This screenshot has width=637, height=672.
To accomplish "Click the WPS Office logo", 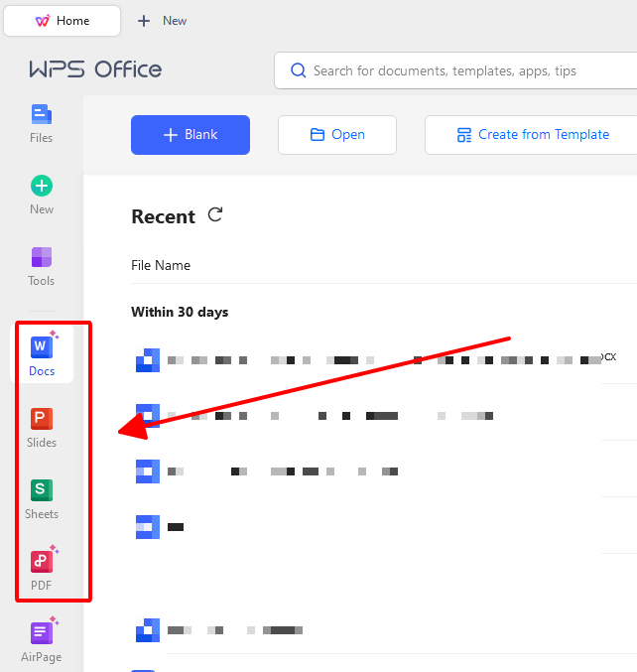I will tap(95, 69).
